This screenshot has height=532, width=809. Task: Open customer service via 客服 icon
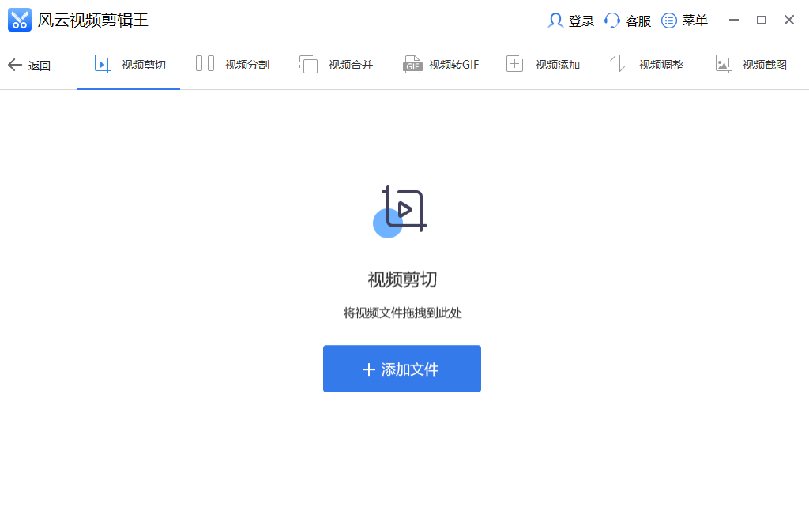pos(611,21)
